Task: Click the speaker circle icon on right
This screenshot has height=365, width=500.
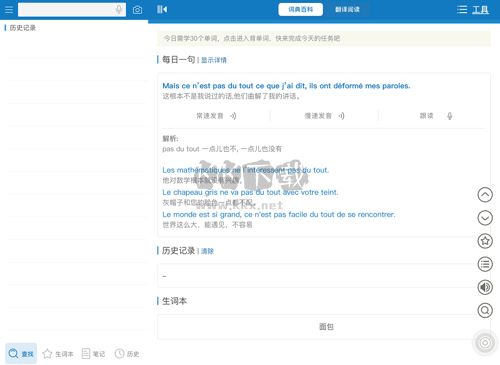Action: [485, 287]
